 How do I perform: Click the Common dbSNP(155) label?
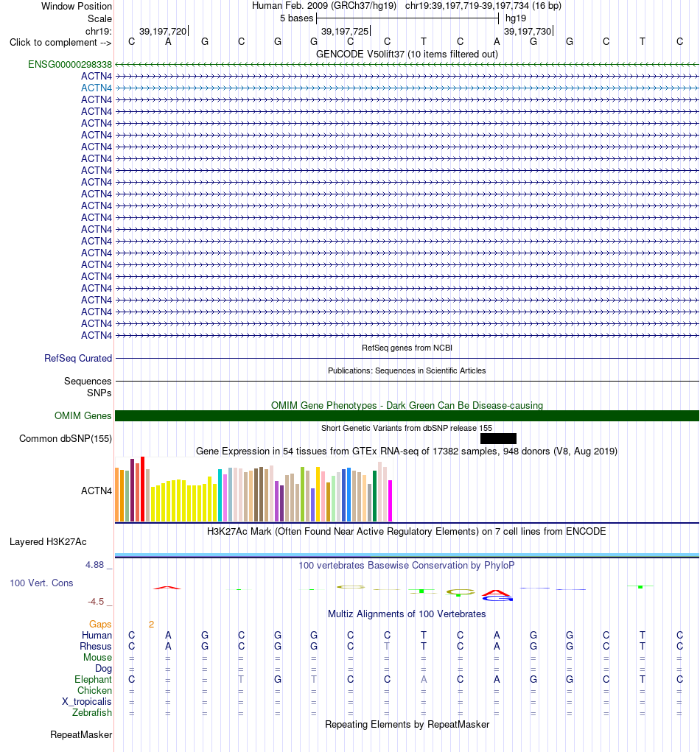tap(66, 439)
